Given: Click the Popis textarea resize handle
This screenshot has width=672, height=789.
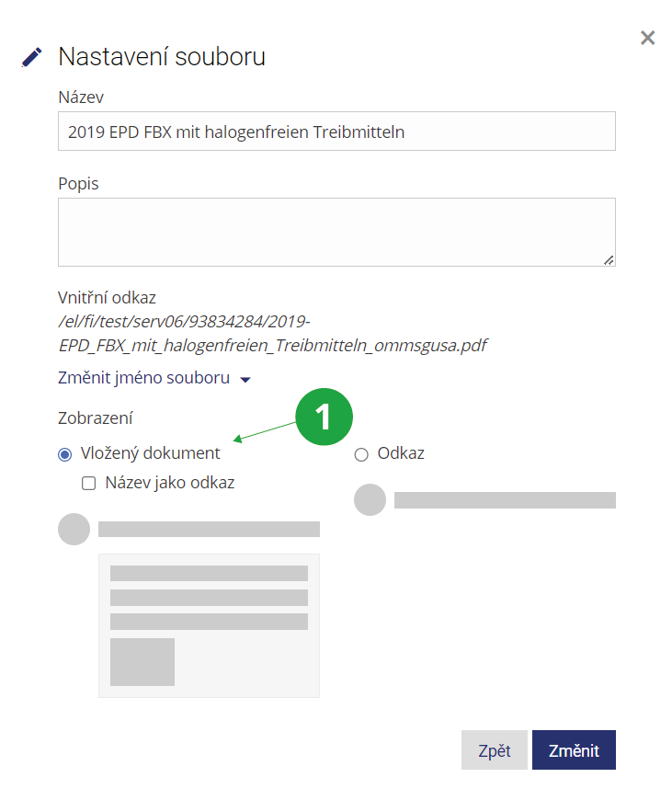Looking at the screenshot, I should tap(609, 260).
